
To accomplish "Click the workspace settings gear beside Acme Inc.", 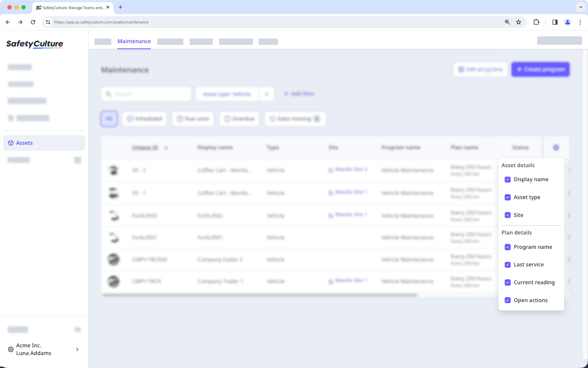I will tap(10, 349).
